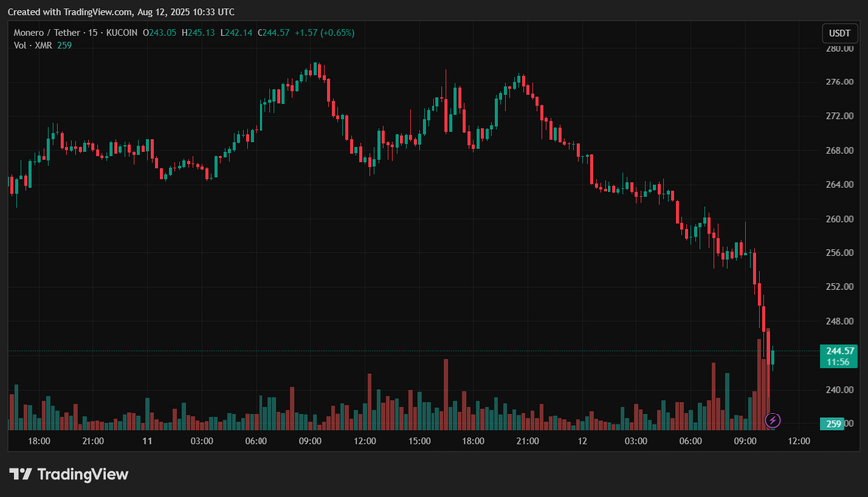
Task: Click the 259 volume value tag on axis
Action: tap(837, 424)
